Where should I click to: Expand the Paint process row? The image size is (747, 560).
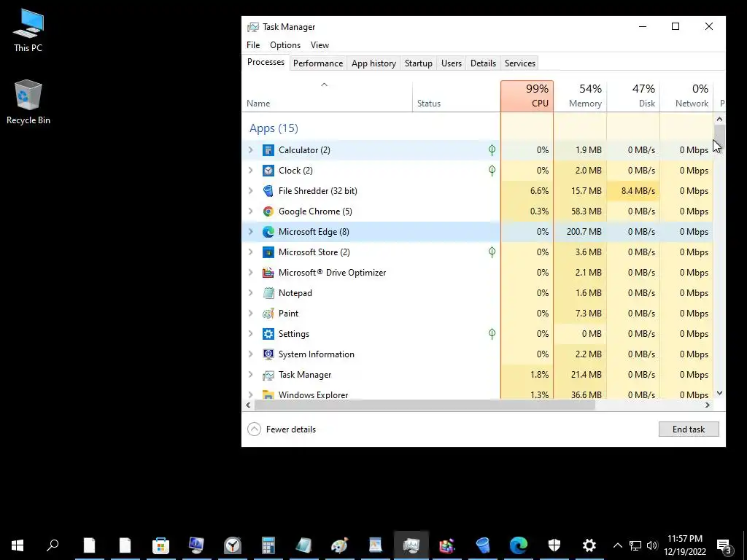pos(251,314)
